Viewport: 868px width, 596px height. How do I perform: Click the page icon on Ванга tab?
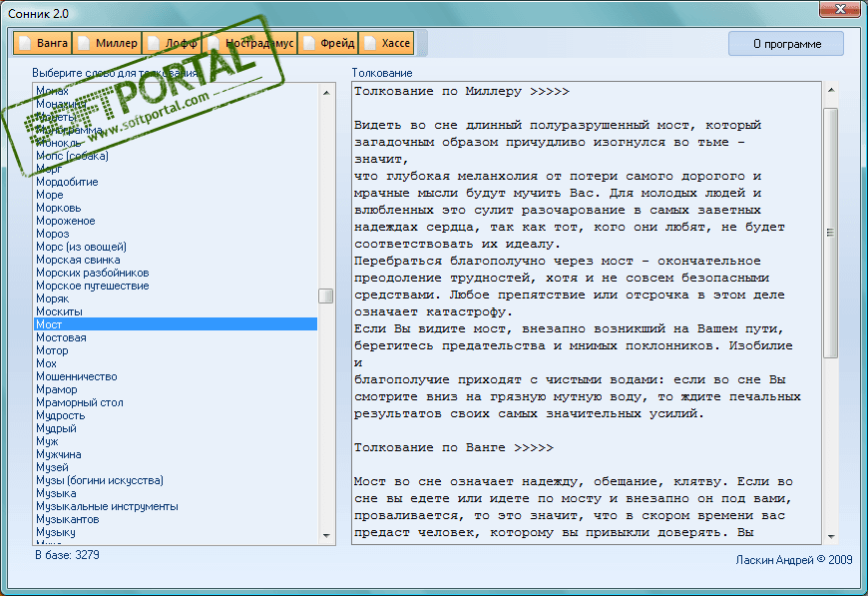[25, 43]
